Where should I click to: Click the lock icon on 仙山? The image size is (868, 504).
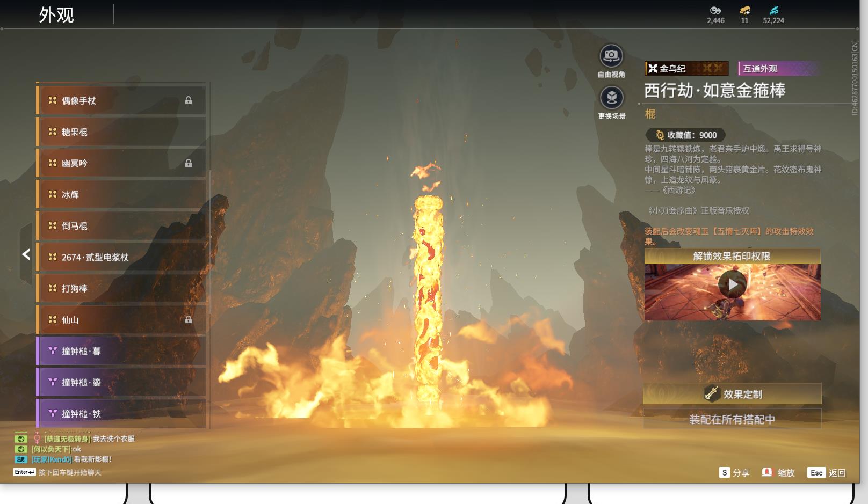pyautogui.click(x=189, y=320)
